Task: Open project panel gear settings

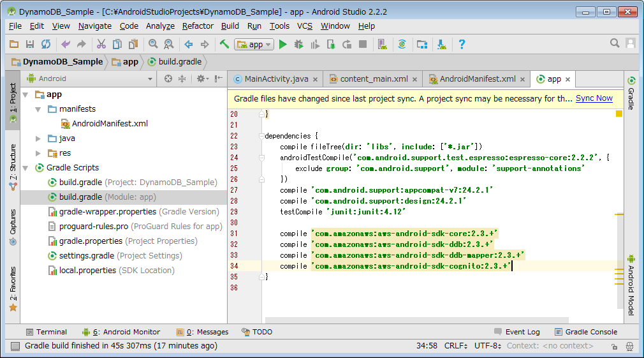Action: click(x=202, y=78)
